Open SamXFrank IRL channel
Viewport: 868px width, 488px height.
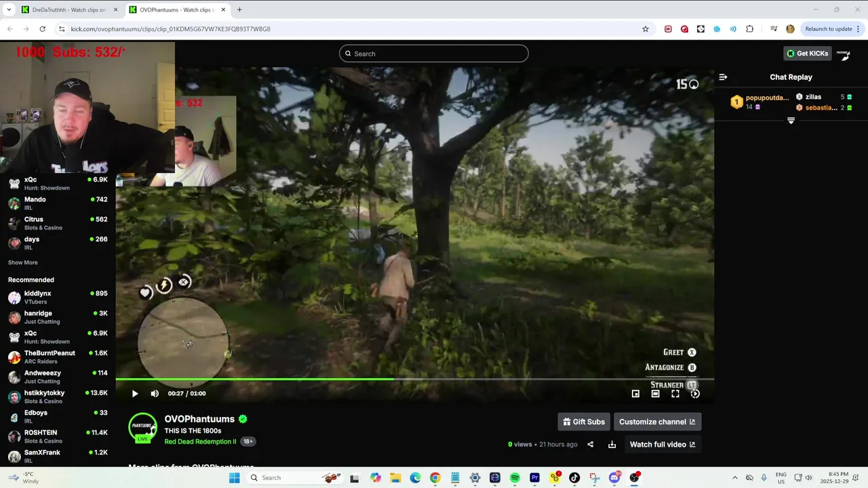coord(58,456)
